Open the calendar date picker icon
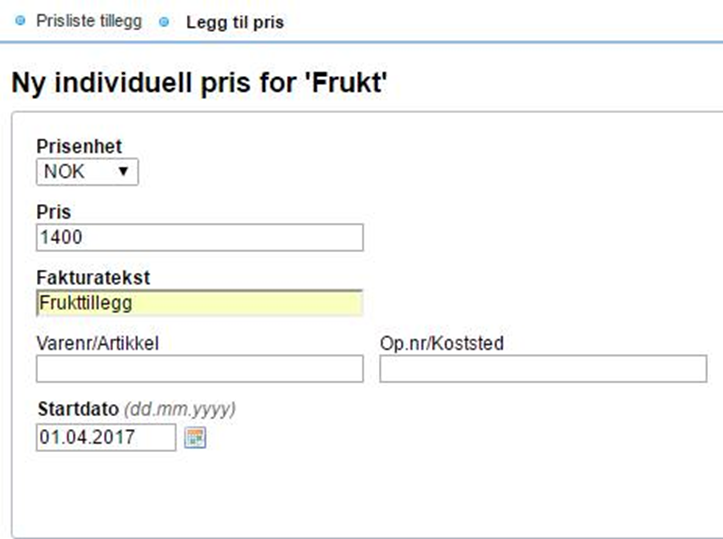This screenshot has width=723, height=539. pyautogui.click(x=195, y=437)
